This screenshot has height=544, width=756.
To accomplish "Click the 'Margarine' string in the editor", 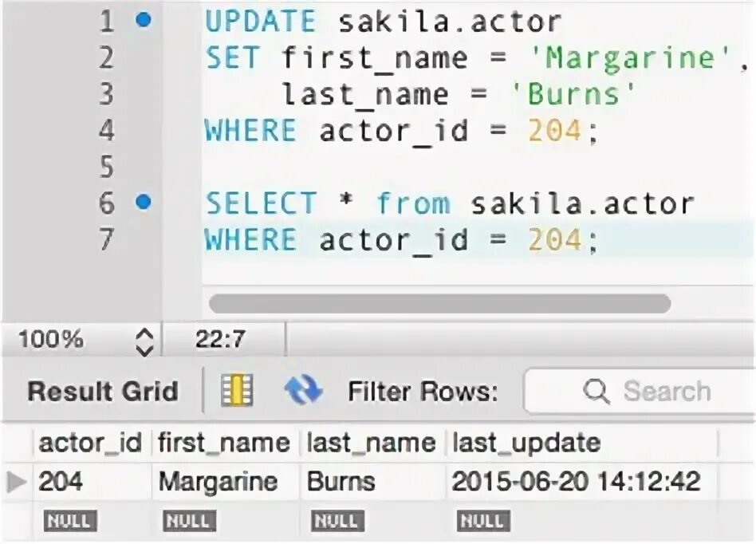I will [630, 57].
